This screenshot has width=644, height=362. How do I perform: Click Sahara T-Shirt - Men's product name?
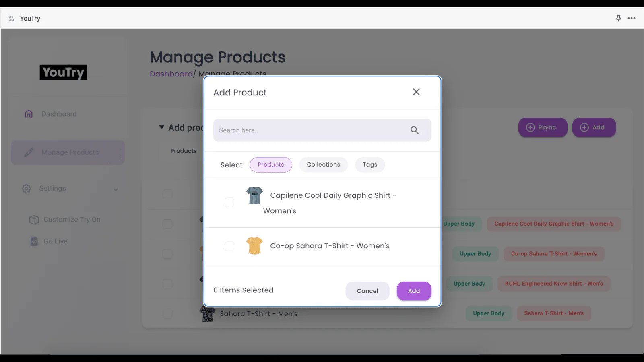[259, 313]
